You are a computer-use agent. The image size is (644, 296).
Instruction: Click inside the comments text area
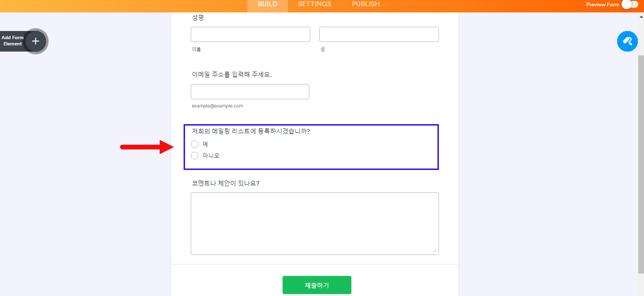(x=314, y=223)
